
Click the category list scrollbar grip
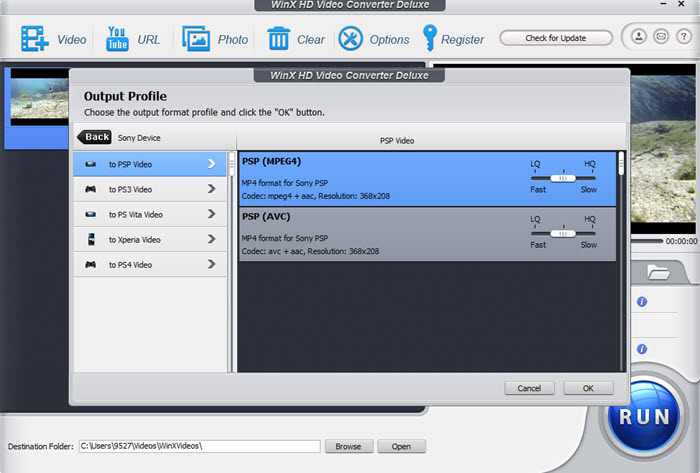point(232,164)
